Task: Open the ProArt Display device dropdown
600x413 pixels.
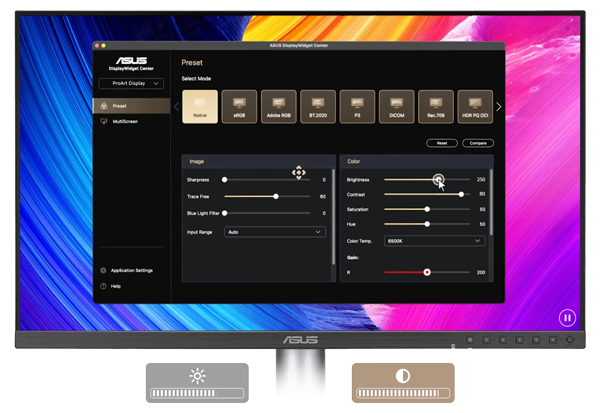Action: pyautogui.click(x=131, y=83)
